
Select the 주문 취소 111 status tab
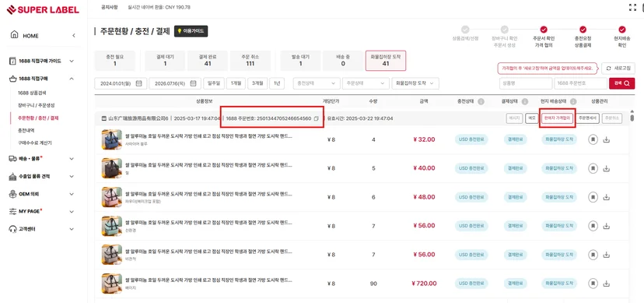point(250,61)
